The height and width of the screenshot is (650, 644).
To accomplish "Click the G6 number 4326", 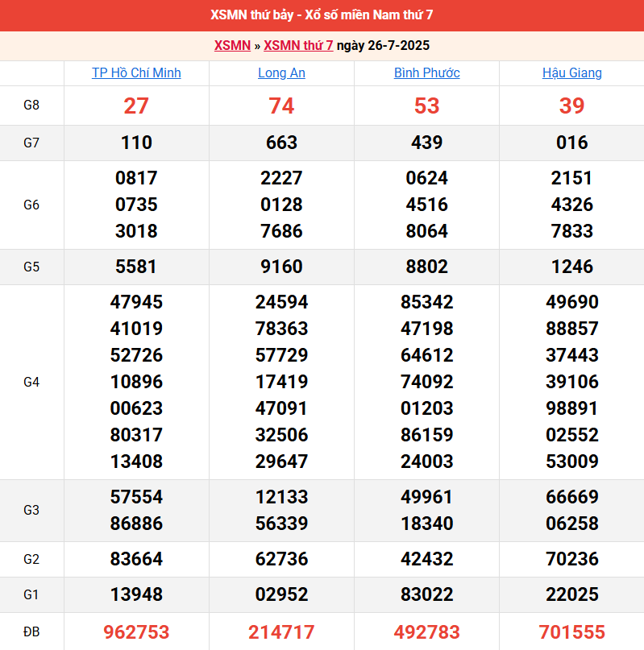I will click(572, 205).
